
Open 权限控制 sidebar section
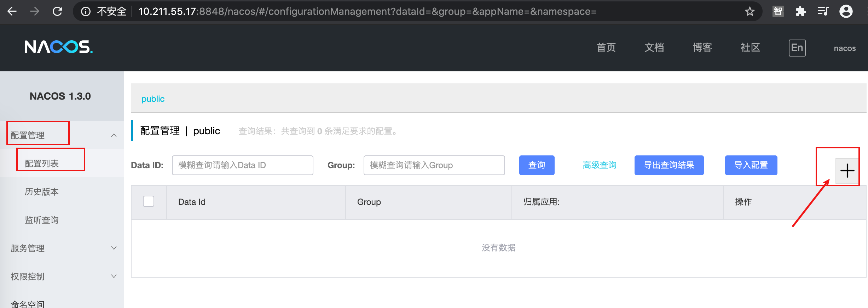(28, 277)
